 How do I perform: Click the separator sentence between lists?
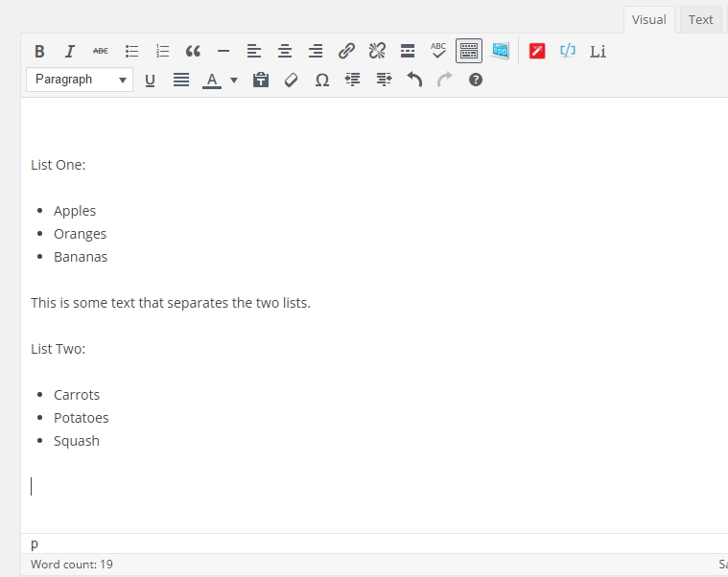tap(171, 303)
